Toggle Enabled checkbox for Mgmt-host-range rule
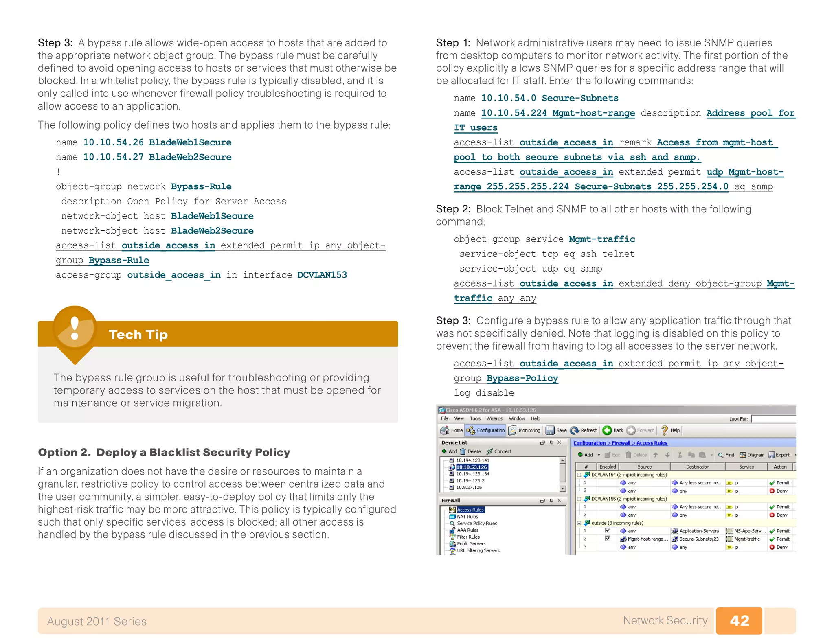This screenshot has width=834, height=644. (x=608, y=539)
